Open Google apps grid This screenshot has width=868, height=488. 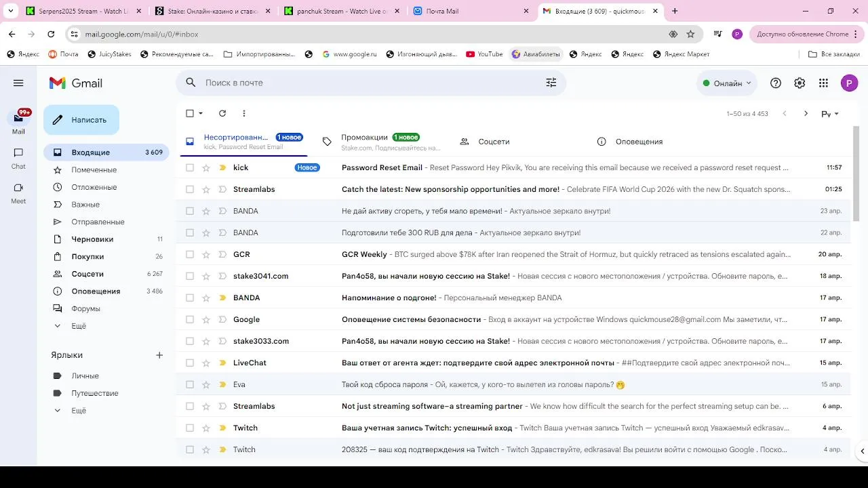pos(823,83)
